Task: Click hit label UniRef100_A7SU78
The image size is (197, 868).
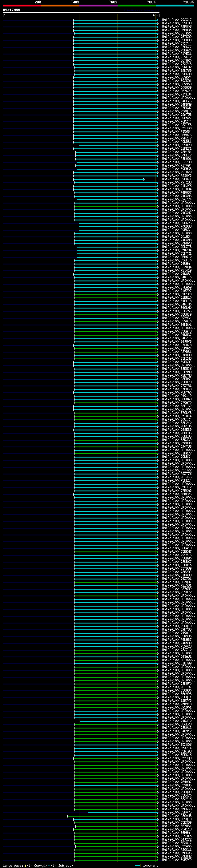Action: pos(177,345)
